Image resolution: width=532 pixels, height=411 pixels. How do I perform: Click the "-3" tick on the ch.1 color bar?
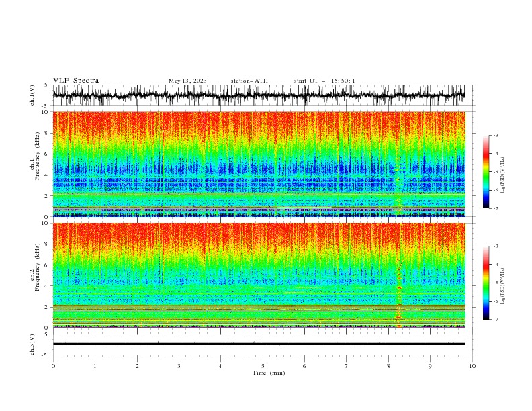[496, 135]
